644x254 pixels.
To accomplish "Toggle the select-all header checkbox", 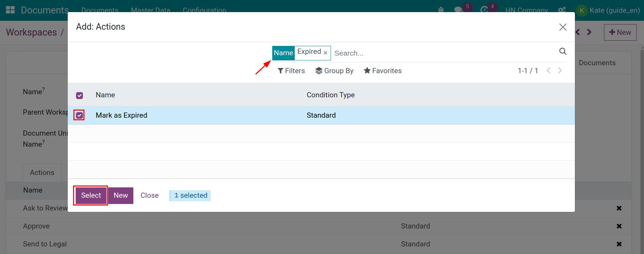I will pyautogui.click(x=79, y=95).
